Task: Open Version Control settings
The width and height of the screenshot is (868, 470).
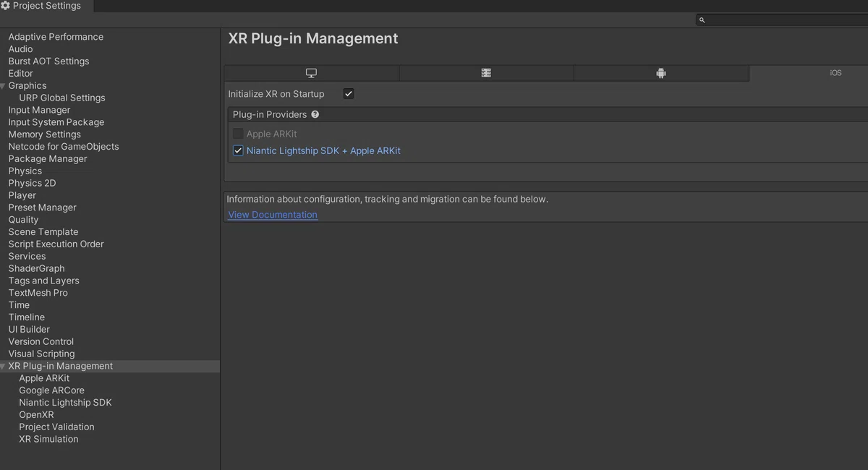Action: 41,342
